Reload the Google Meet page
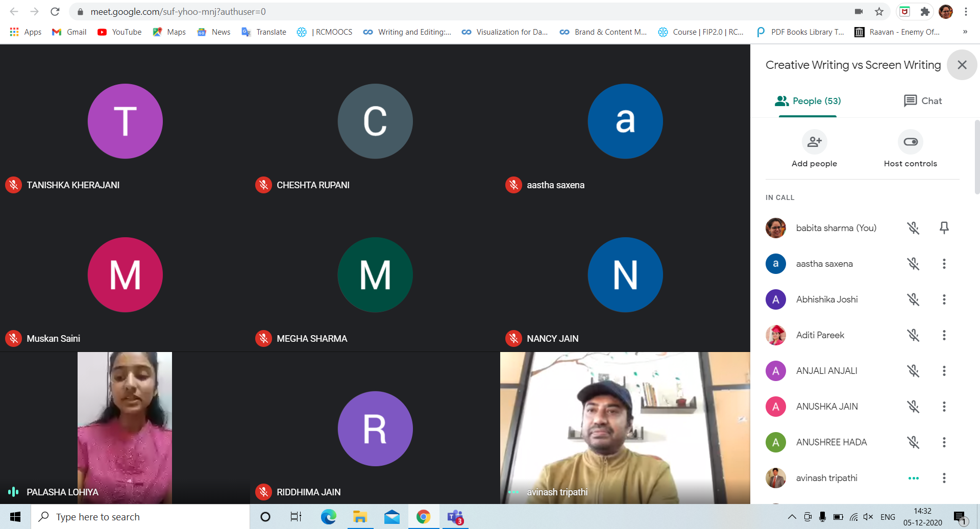 [x=55, y=12]
